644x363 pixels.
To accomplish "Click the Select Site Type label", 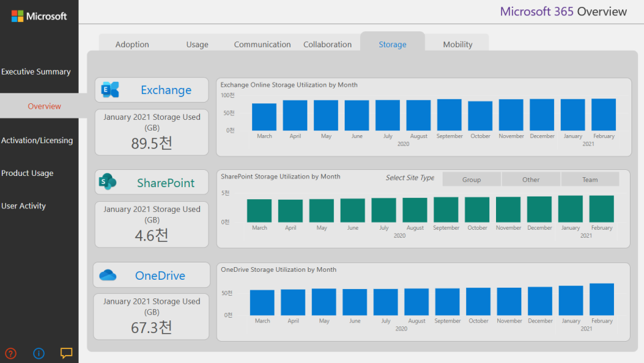I will (x=410, y=178).
